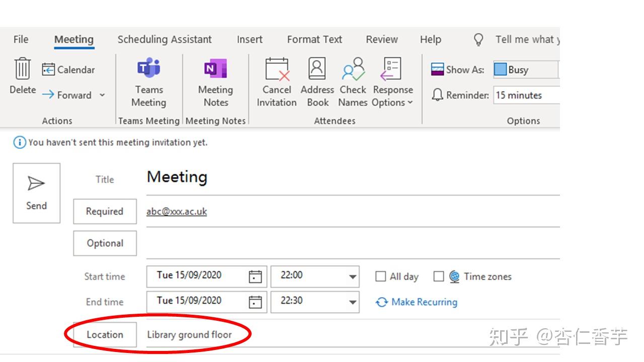644x362 pixels.
Task: Click the info icon in the notification bar
Action: click(19, 143)
